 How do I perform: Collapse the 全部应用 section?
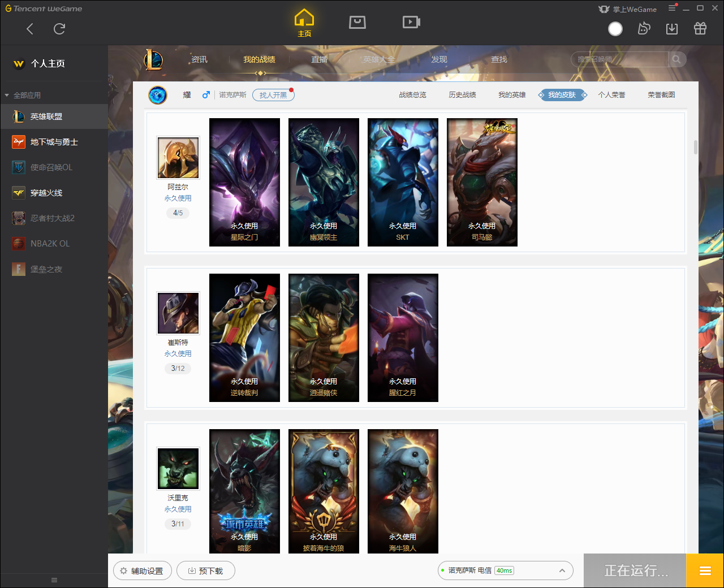23,95
